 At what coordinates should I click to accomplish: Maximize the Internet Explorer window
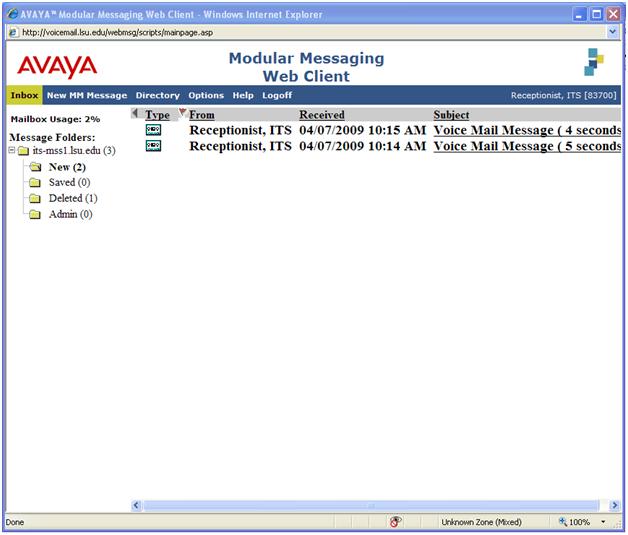(596, 15)
